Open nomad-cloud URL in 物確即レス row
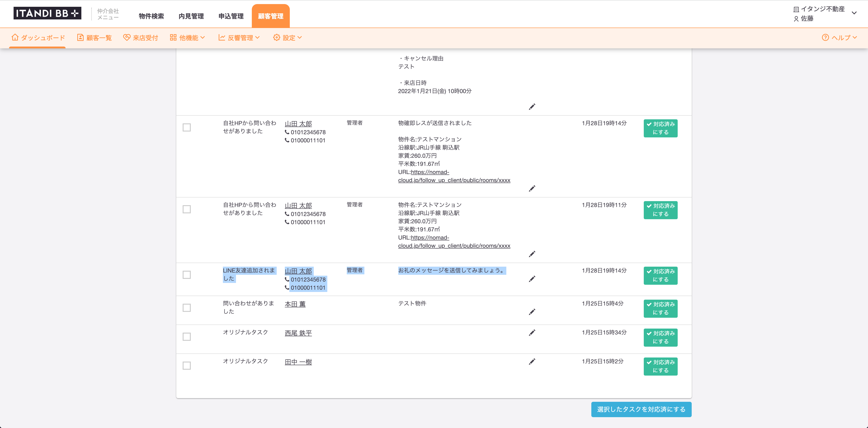 click(454, 176)
